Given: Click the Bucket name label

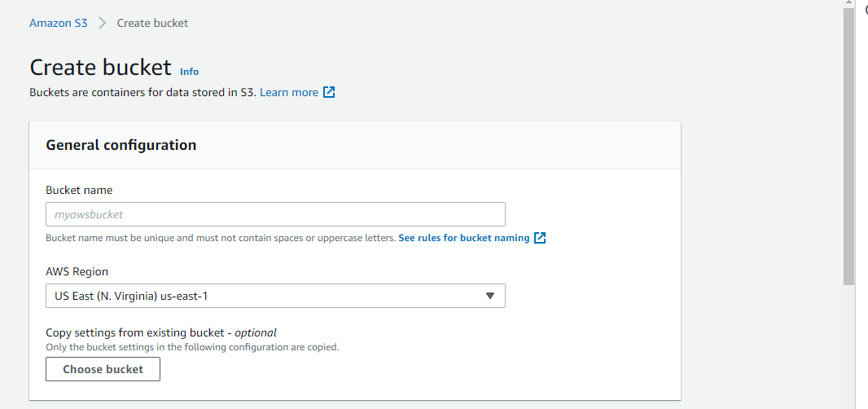Looking at the screenshot, I should point(79,190).
